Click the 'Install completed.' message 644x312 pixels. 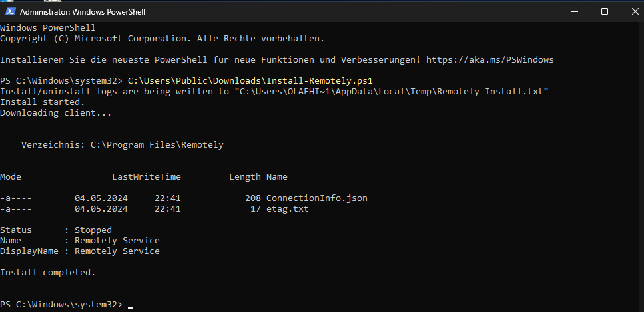coord(48,273)
